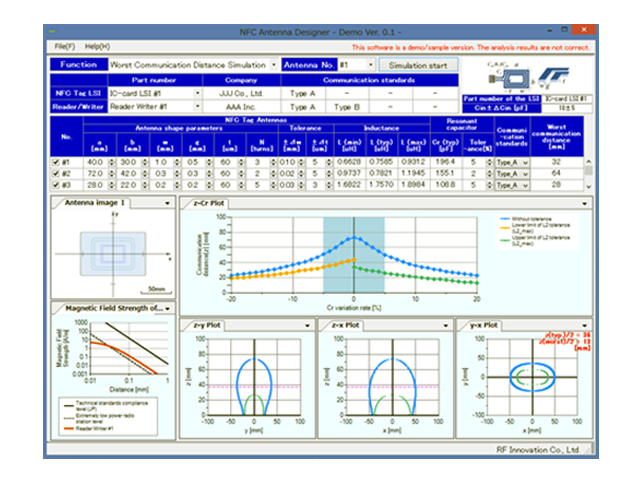Select the Antenna image tab
640x480 pixels.
pos(95,202)
